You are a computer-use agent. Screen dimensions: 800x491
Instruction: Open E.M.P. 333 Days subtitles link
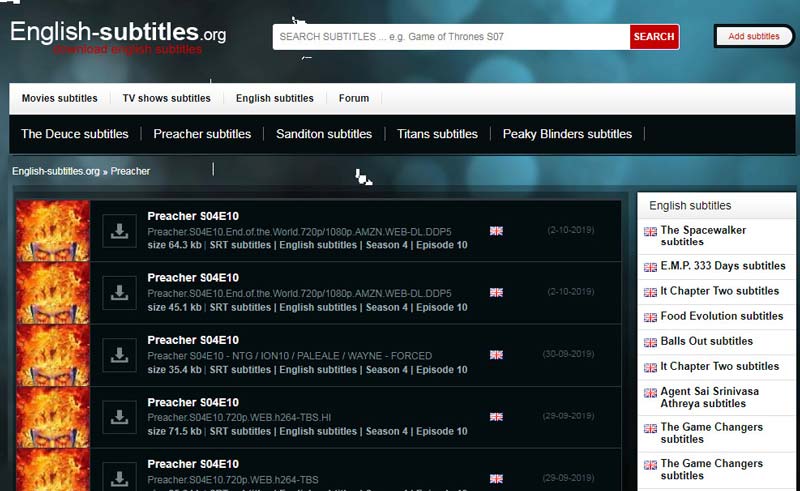point(722,267)
